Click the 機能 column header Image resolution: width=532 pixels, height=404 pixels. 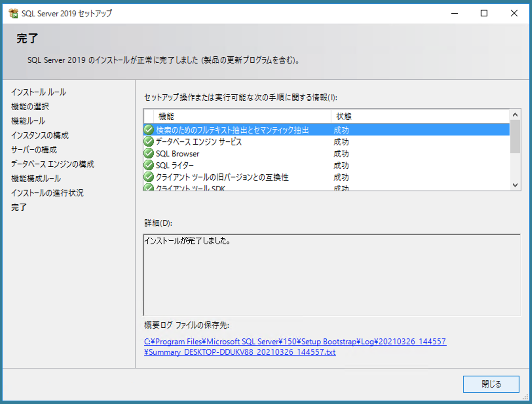click(242, 116)
